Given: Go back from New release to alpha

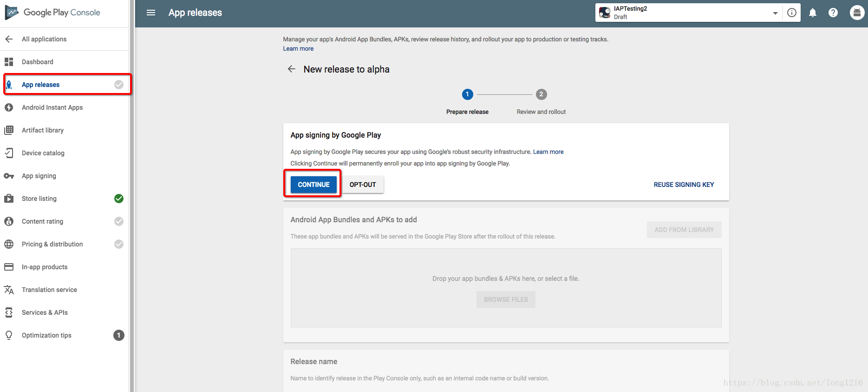Looking at the screenshot, I should (292, 69).
